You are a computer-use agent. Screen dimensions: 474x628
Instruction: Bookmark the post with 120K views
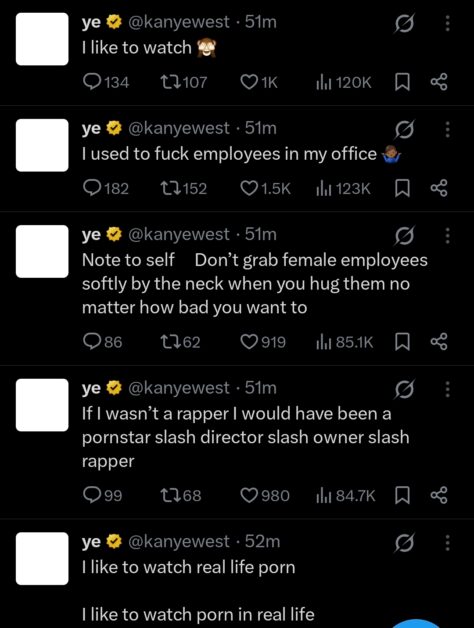point(402,83)
